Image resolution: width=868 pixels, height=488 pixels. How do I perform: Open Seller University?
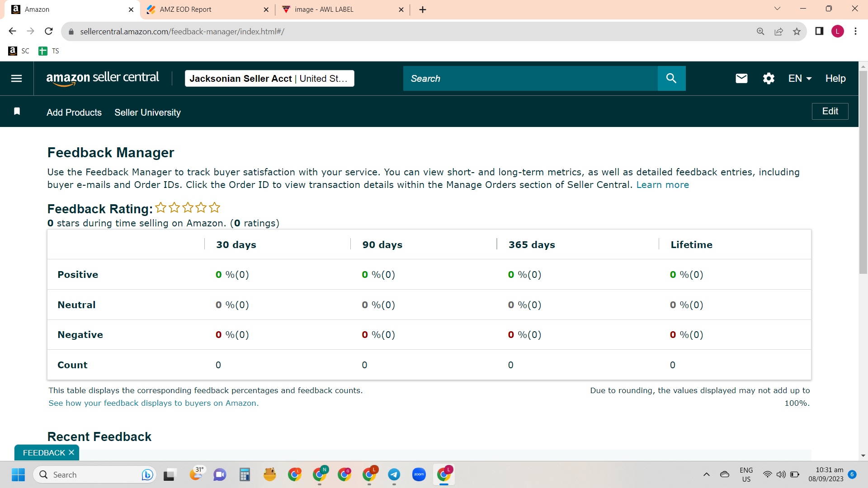pos(147,113)
